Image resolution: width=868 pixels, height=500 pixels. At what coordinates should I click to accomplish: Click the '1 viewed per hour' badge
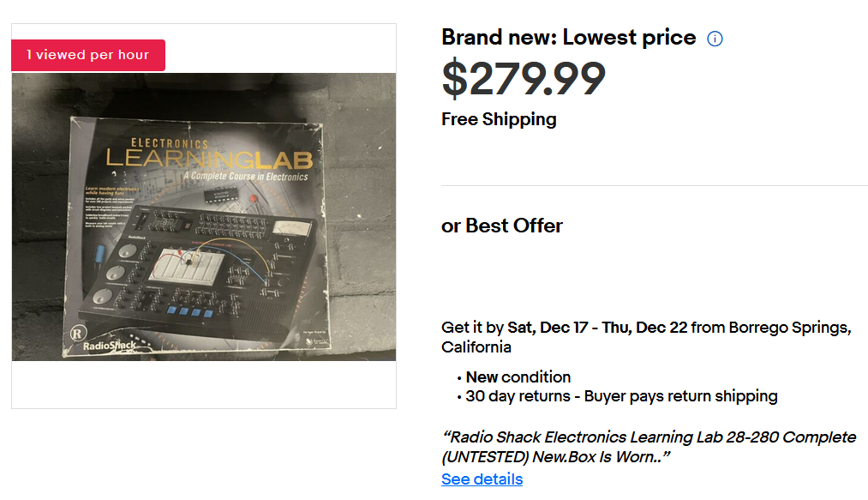point(88,55)
